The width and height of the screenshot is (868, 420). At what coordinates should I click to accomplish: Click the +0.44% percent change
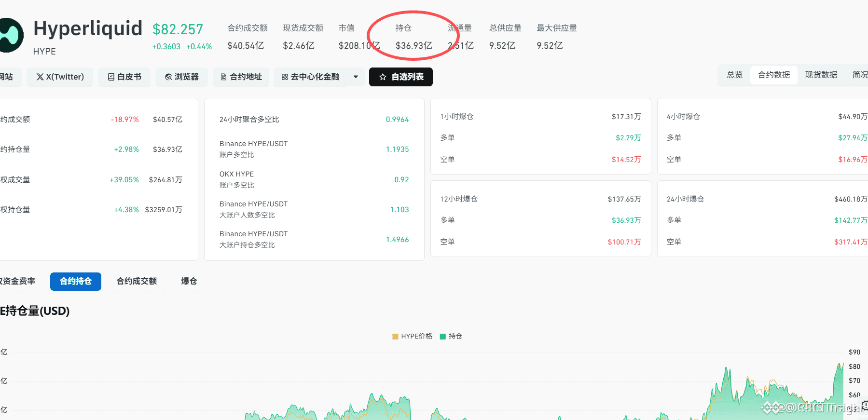[199, 47]
